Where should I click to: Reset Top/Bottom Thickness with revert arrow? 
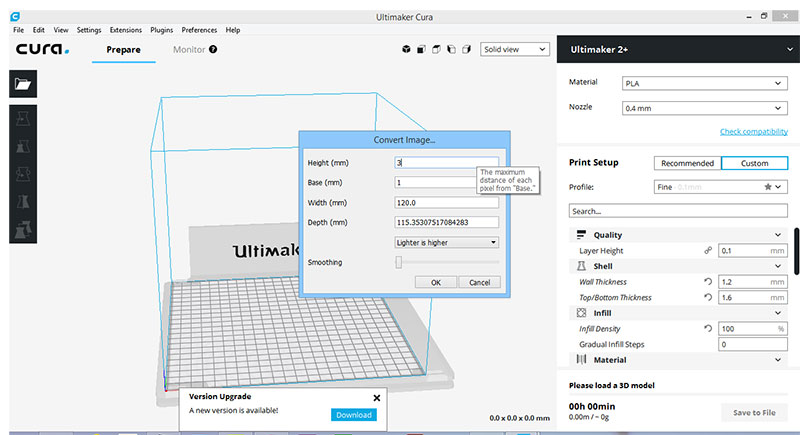(708, 297)
